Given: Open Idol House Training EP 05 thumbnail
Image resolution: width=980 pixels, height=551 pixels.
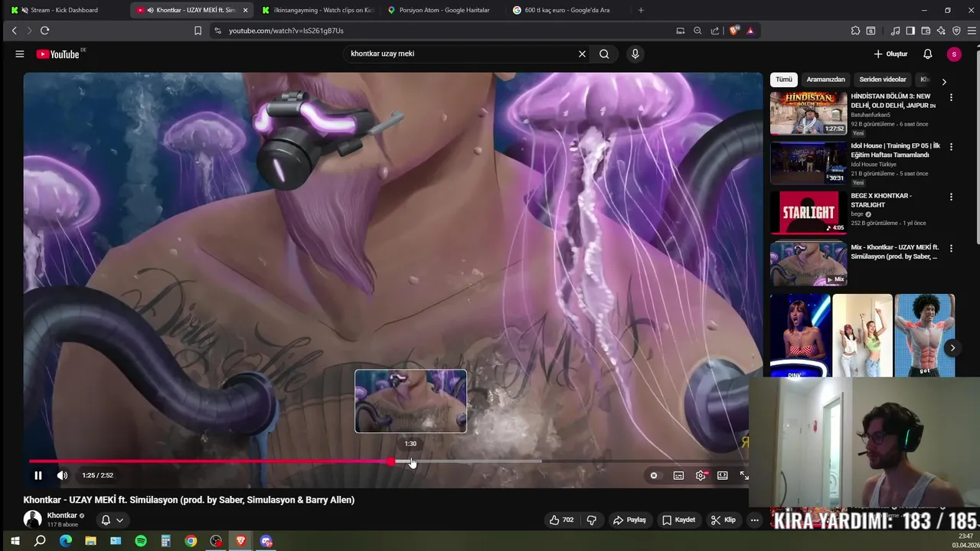Looking at the screenshot, I should [808, 162].
